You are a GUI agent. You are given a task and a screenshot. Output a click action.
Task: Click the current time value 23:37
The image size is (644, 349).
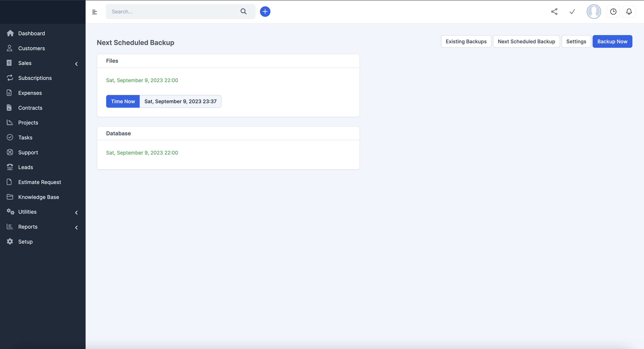(x=180, y=101)
